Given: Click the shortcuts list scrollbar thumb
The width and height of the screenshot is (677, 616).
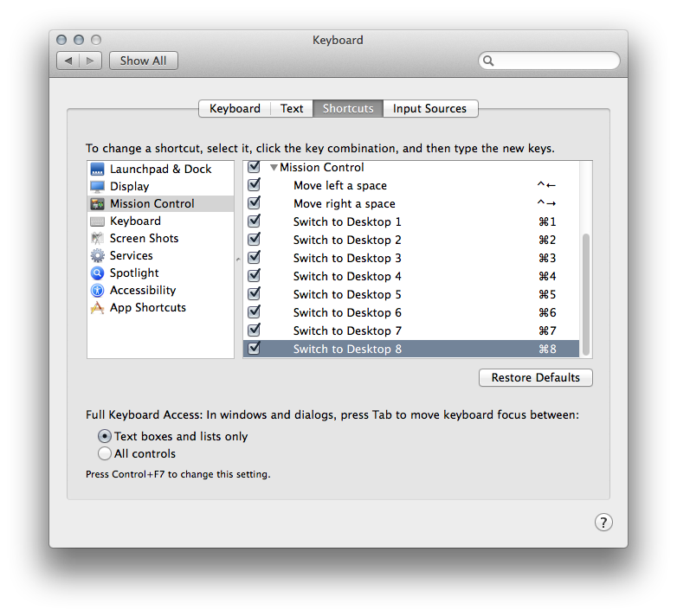Looking at the screenshot, I should (x=586, y=294).
